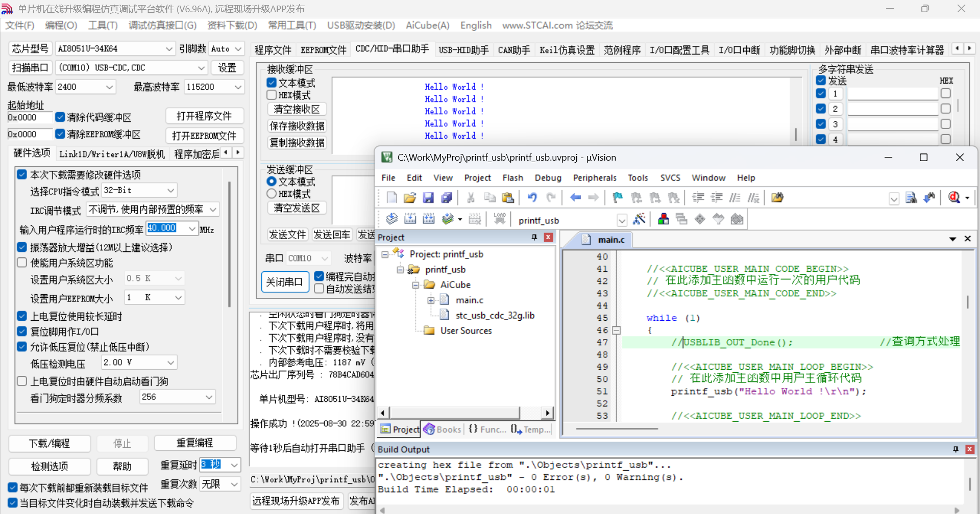Screen dimensions: 980x514
Task: Build target icon in µVision
Action: (410, 219)
